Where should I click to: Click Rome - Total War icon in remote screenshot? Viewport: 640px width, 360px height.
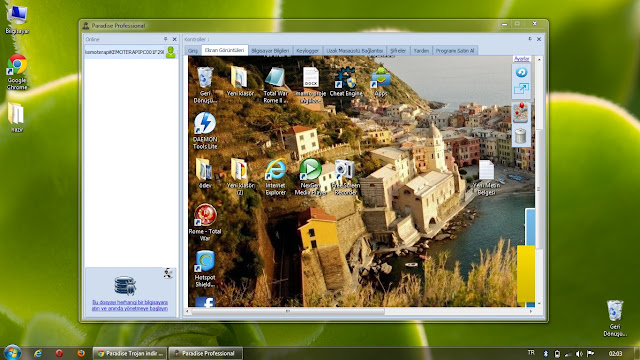pyautogui.click(x=205, y=222)
